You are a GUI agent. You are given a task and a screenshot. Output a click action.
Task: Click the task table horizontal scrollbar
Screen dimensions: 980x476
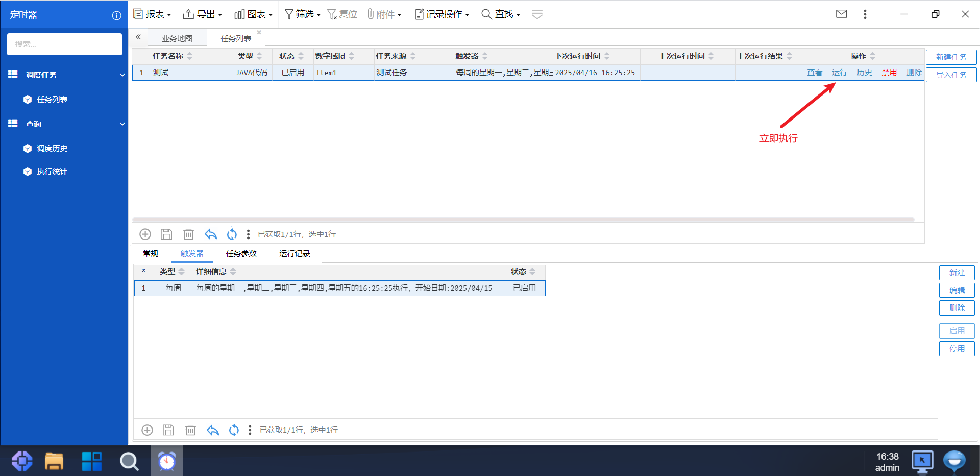click(x=523, y=220)
